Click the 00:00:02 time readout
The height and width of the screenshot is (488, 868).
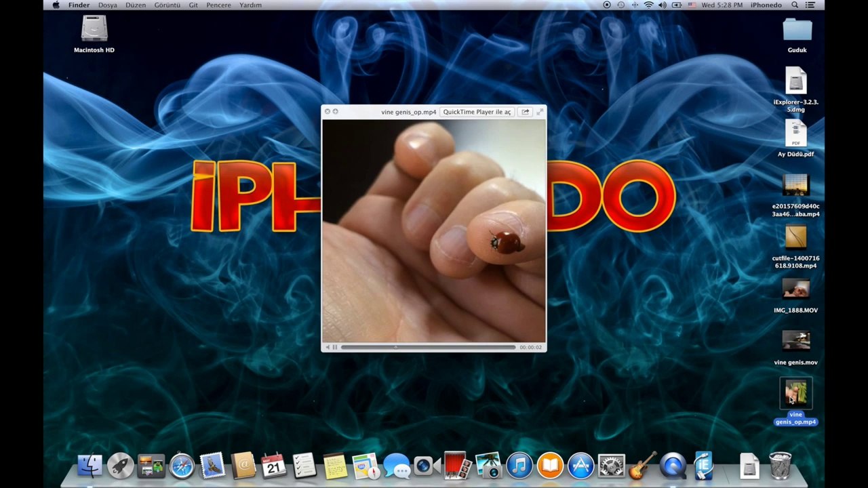coord(531,347)
